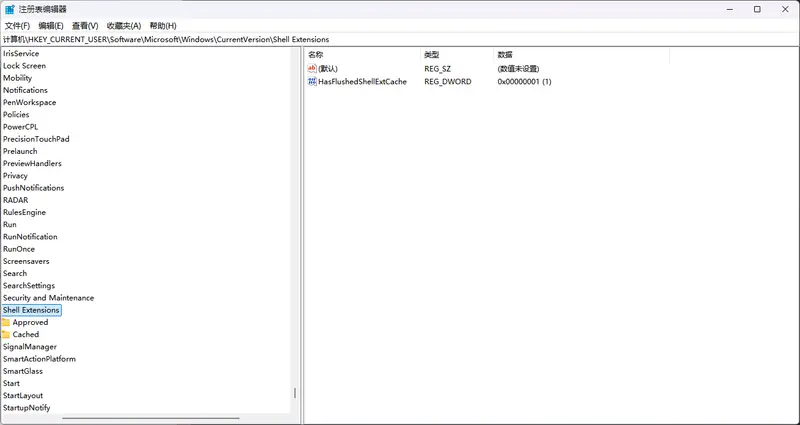This screenshot has height=425, width=800.
Task: Select the Run key
Action: coord(10,225)
